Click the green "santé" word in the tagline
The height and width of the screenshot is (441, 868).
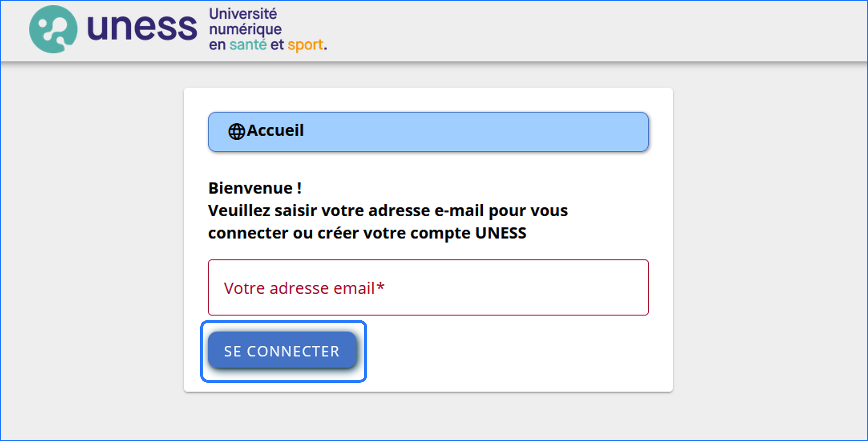pyautogui.click(x=248, y=45)
